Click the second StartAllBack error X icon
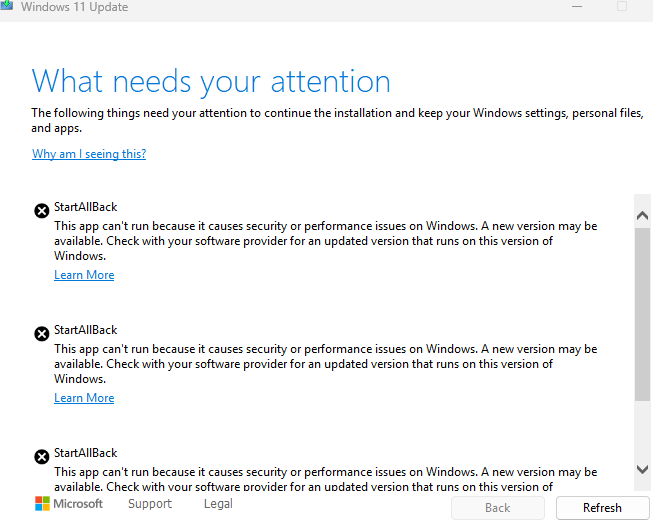 pyautogui.click(x=42, y=333)
